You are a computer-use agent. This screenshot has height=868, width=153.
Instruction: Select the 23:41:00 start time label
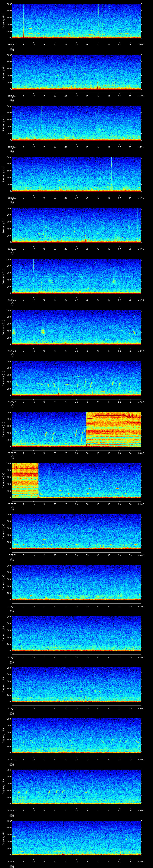[12, 657]
